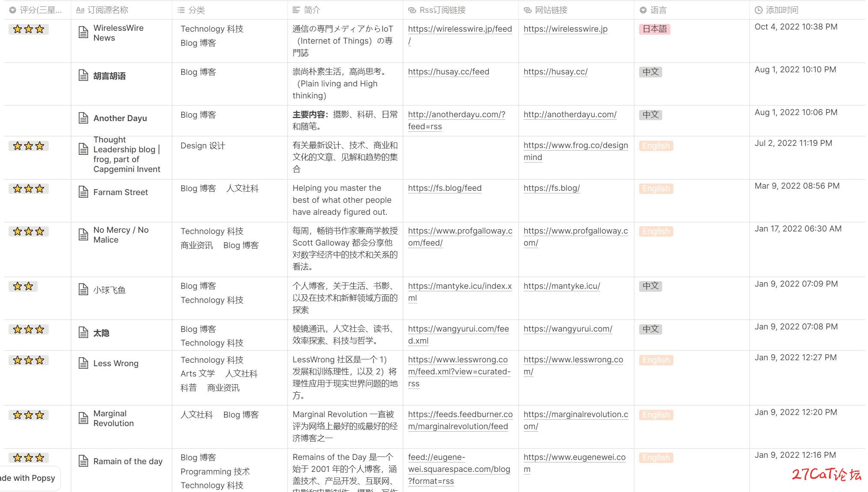Click the two-star rating of 小球飞鱼
The height and width of the screenshot is (492, 868).
point(23,286)
